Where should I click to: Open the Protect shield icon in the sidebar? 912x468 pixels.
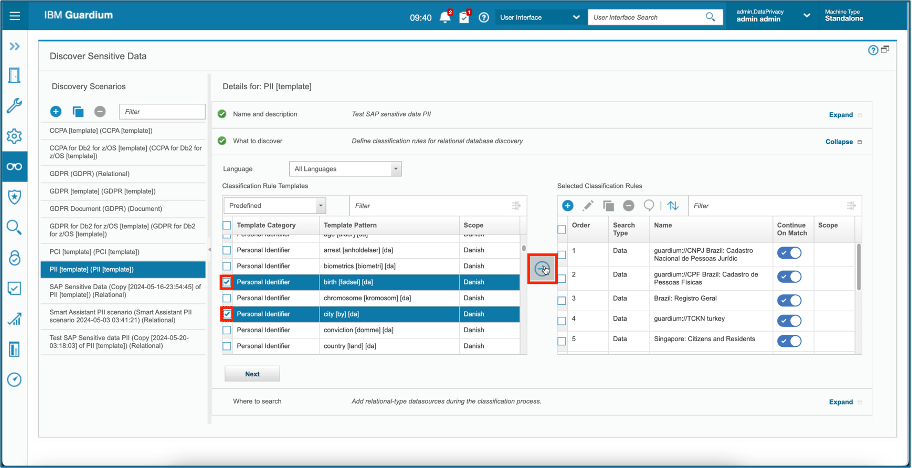click(x=15, y=197)
